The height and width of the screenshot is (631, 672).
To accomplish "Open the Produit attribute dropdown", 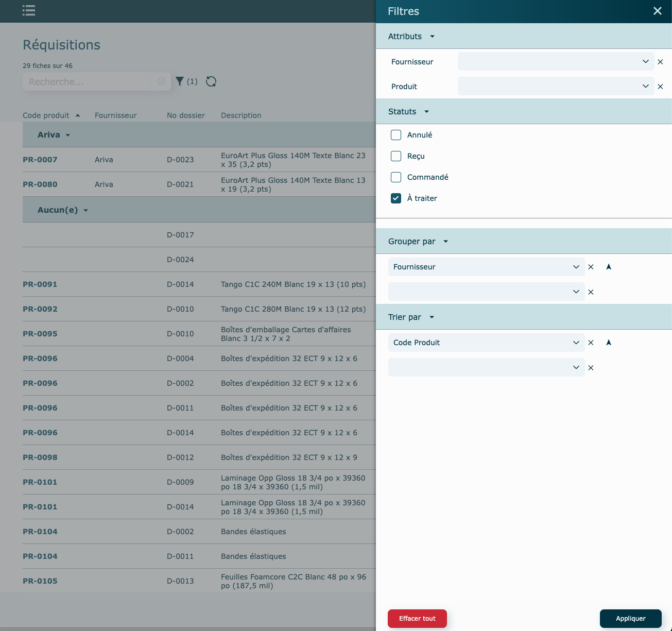I will tap(555, 87).
